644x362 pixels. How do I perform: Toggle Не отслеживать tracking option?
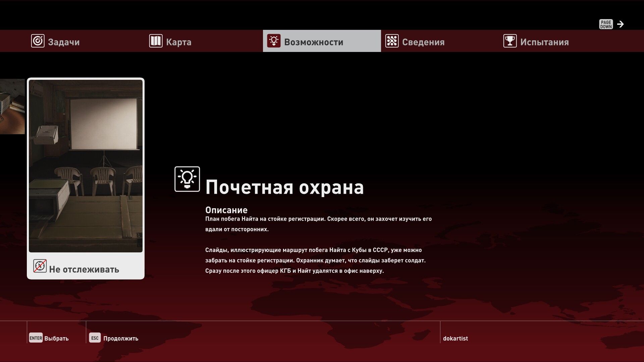pos(84,269)
